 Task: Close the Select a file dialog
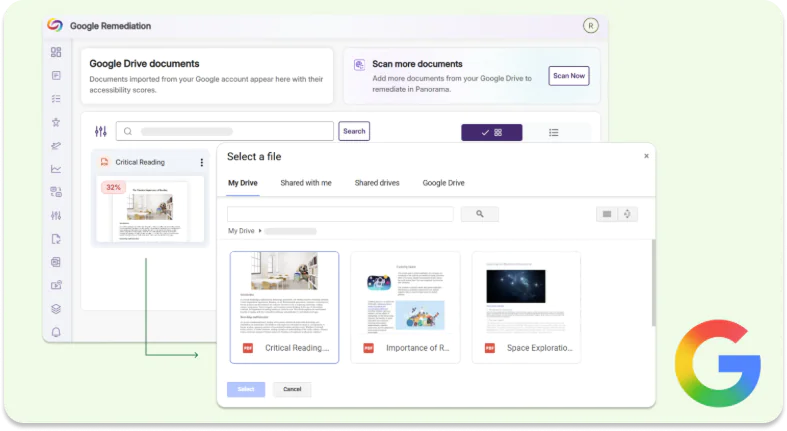click(x=646, y=156)
